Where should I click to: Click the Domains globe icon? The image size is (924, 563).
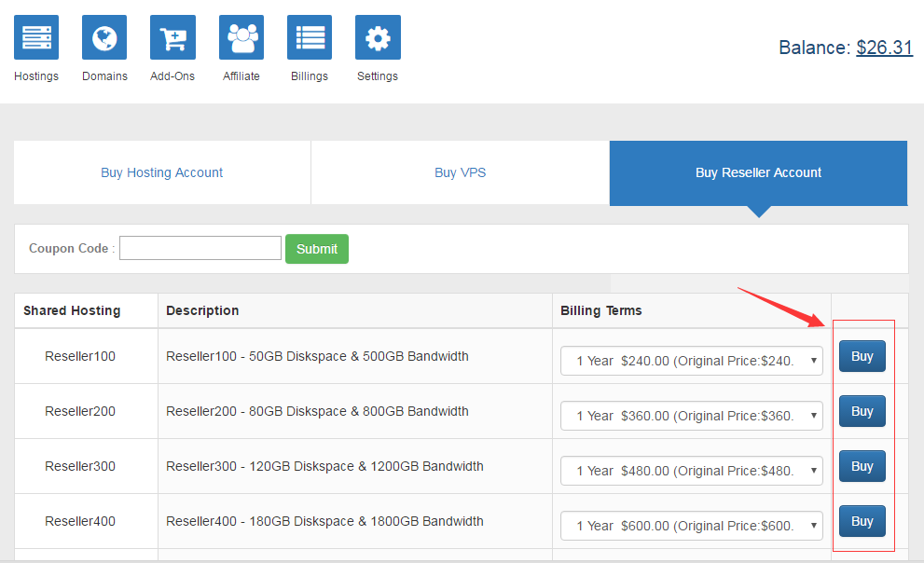tap(104, 37)
